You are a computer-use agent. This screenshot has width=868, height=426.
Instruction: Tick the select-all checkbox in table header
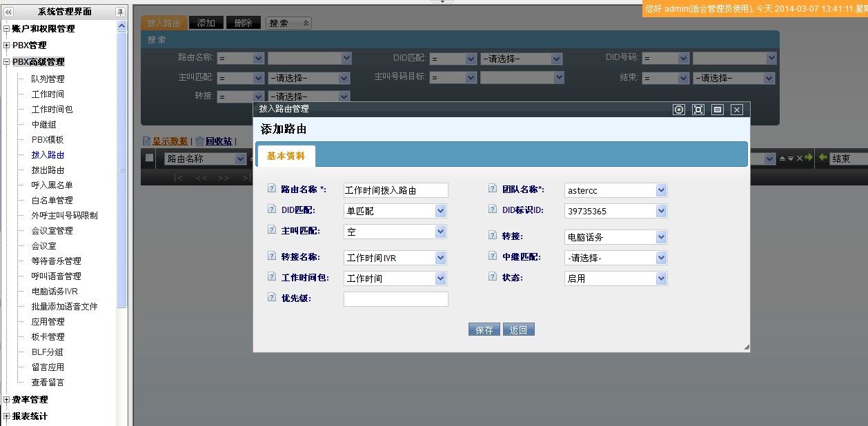point(149,158)
